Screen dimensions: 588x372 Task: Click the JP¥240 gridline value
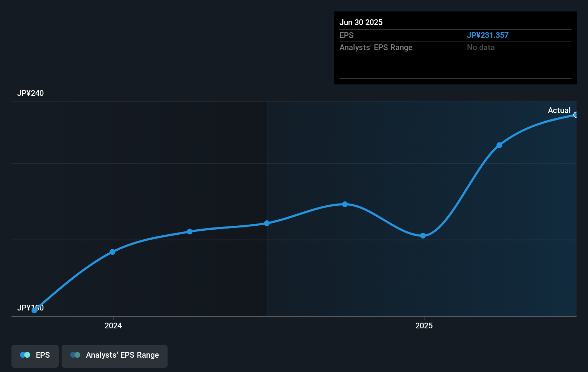point(30,93)
